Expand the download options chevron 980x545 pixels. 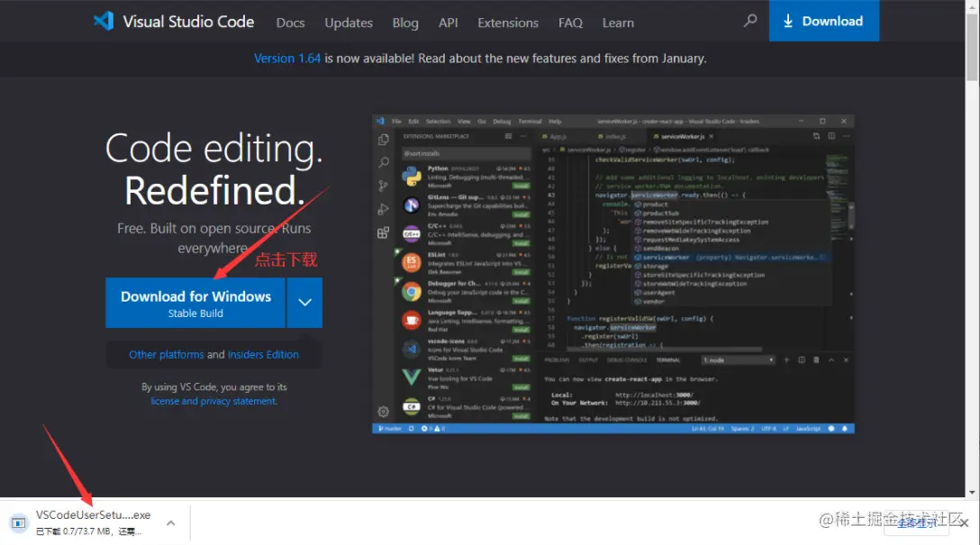[x=304, y=303]
